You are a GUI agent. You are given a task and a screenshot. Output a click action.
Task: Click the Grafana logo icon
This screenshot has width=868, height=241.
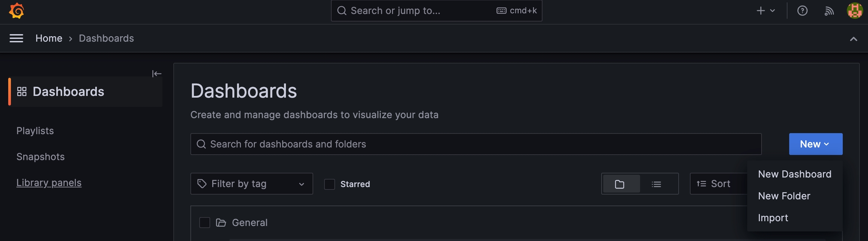(x=17, y=11)
